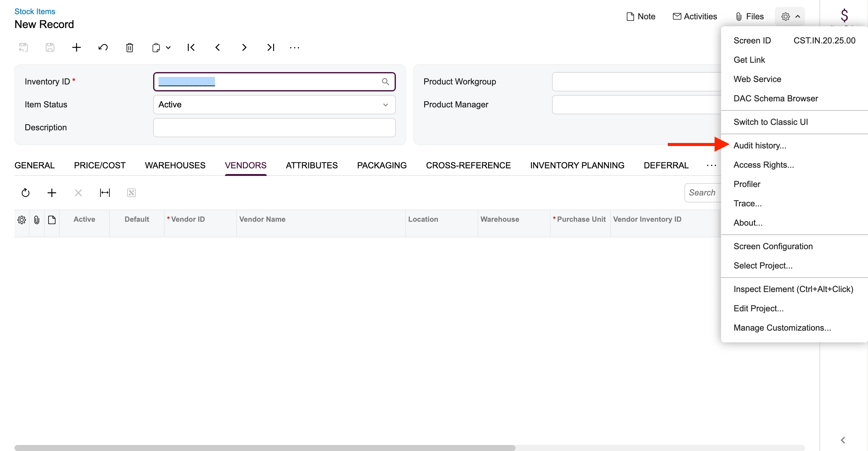Fit columns width in vendors grid
Viewport: 868px width, 451px height.
(x=105, y=193)
